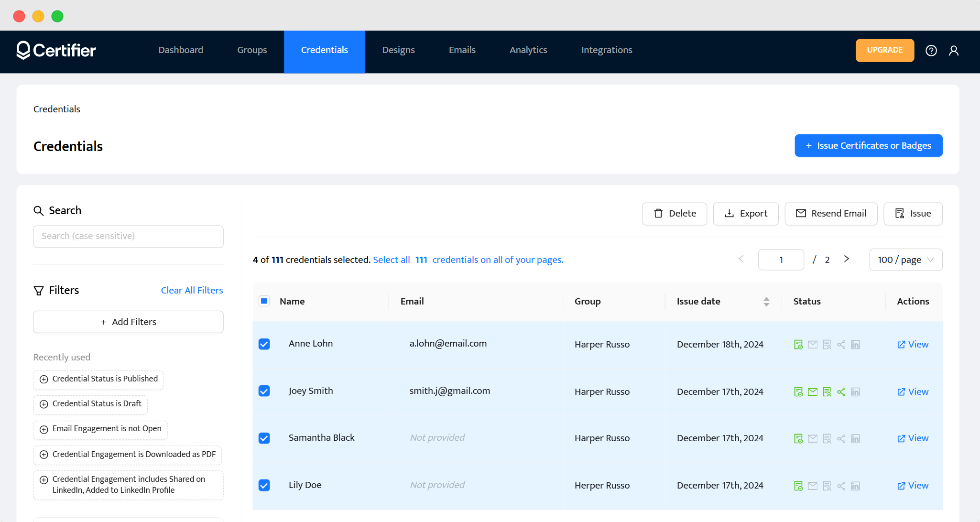Add the Credential Status is Draft filter

pyautogui.click(x=90, y=404)
